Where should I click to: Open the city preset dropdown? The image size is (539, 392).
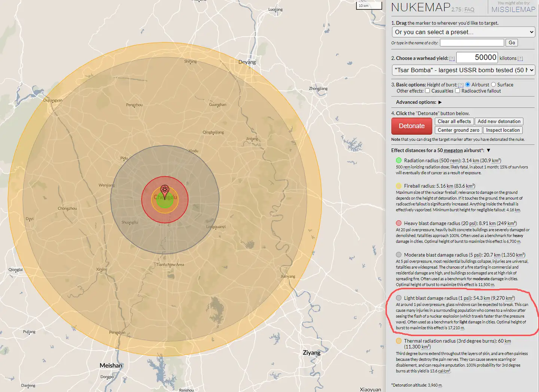(x=463, y=32)
